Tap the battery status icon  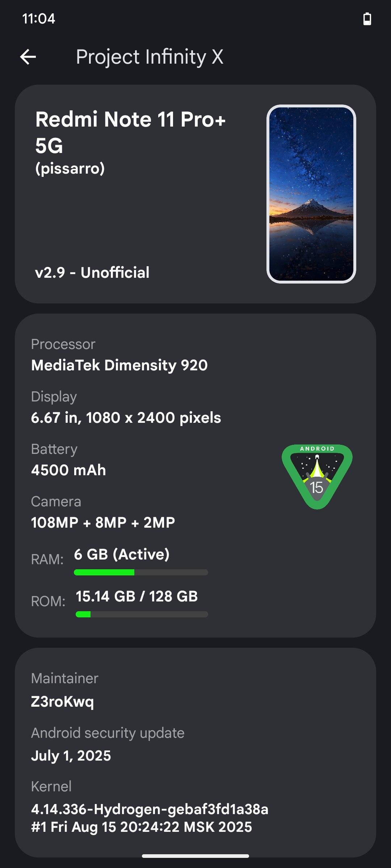click(367, 19)
